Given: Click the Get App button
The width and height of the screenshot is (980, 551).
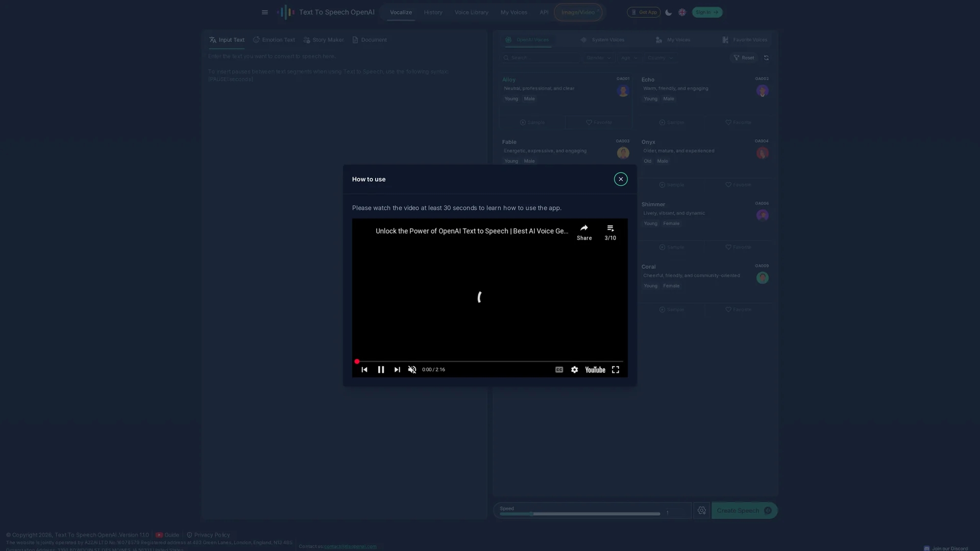Looking at the screenshot, I should pos(644,12).
